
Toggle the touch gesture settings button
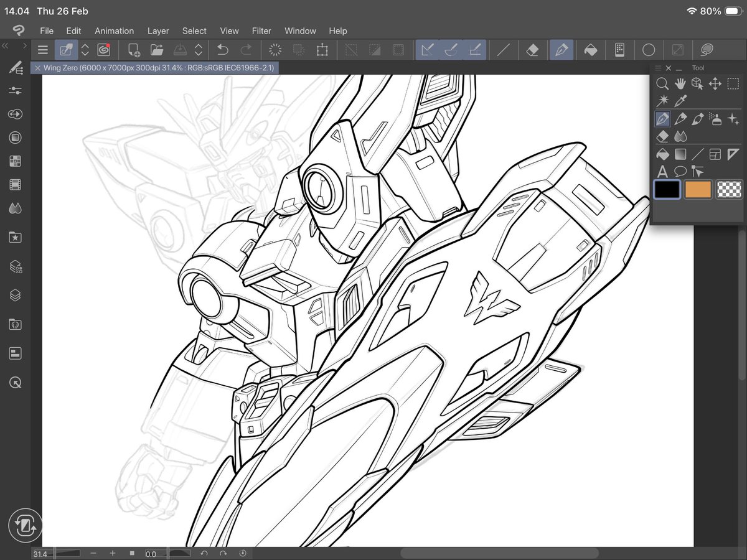pyautogui.click(x=66, y=50)
